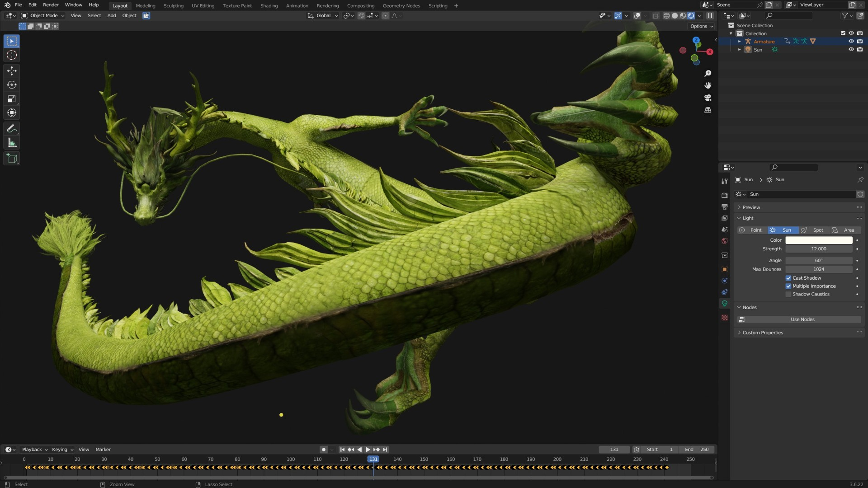
Task: Open the Object Mode dropdown
Action: (43, 15)
